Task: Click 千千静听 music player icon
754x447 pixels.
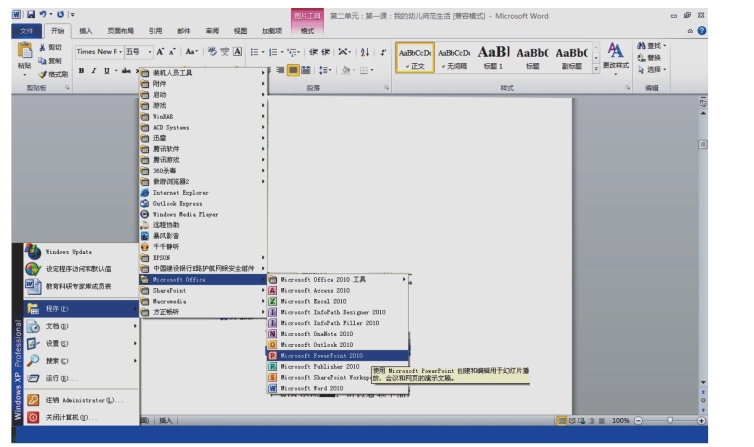Action: (x=145, y=247)
